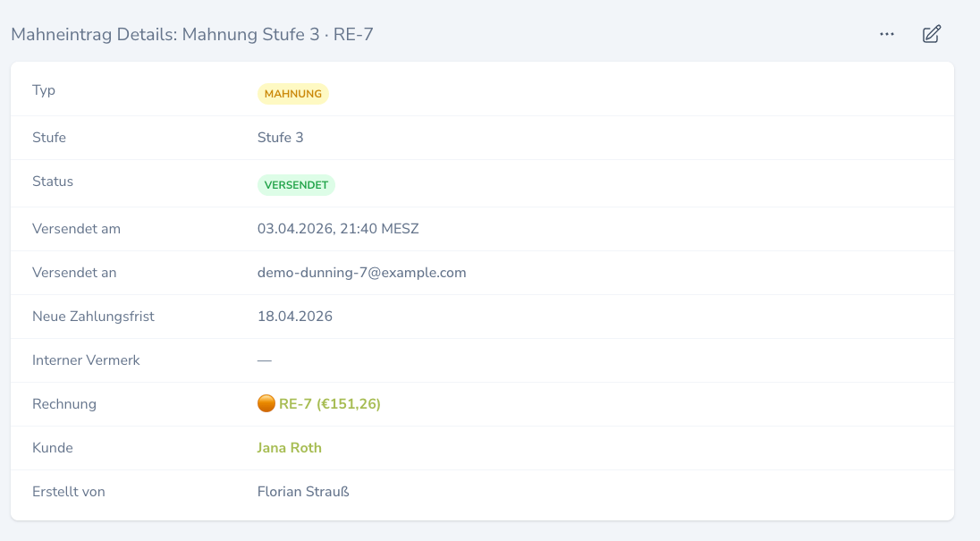Click the creator name Florian Strauß
This screenshot has height=541, width=980.
point(303,492)
